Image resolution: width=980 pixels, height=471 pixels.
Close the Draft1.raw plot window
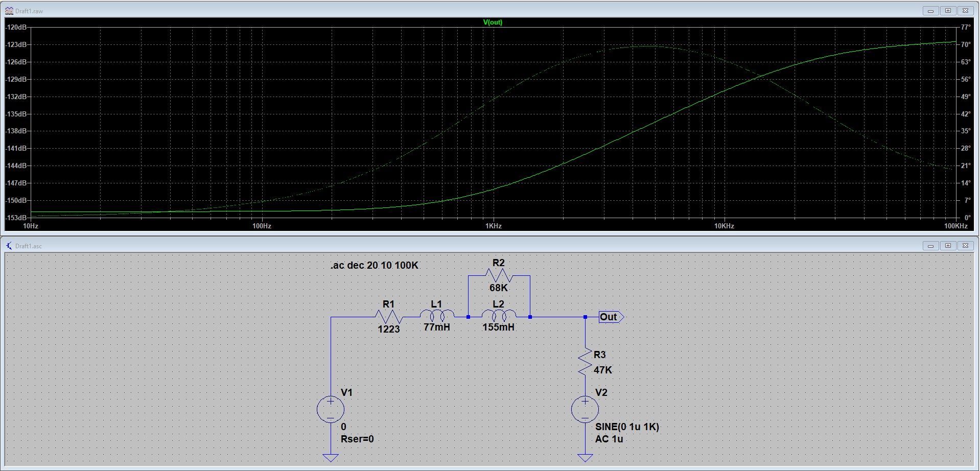(965, 11)
